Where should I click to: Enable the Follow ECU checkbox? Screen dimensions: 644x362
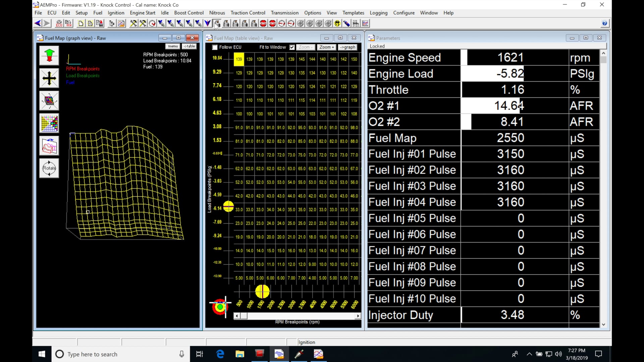[215, 47]
